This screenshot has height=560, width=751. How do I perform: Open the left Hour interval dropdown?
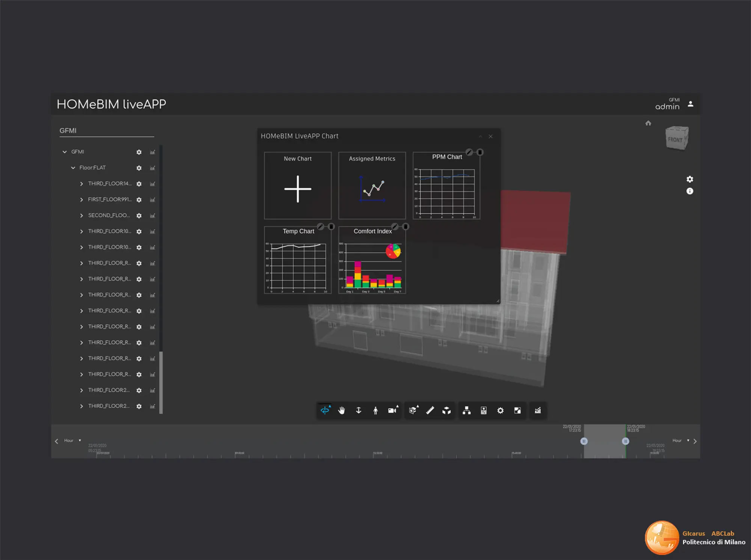pyautogui.click(x=72, y=441)
